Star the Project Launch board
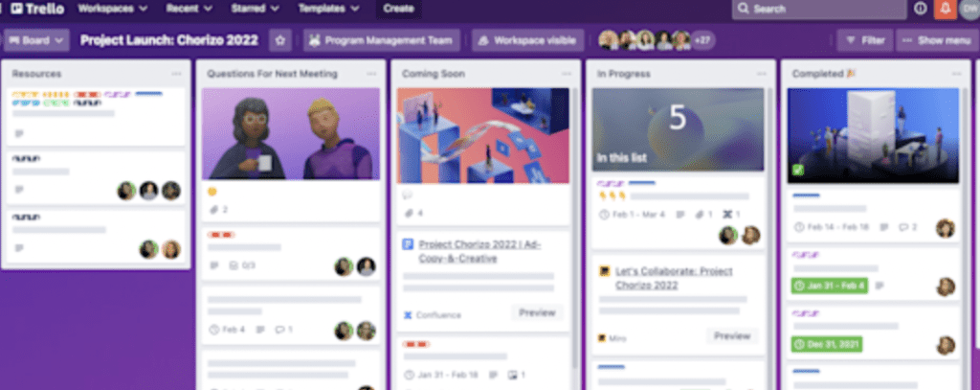 [280, 40]
